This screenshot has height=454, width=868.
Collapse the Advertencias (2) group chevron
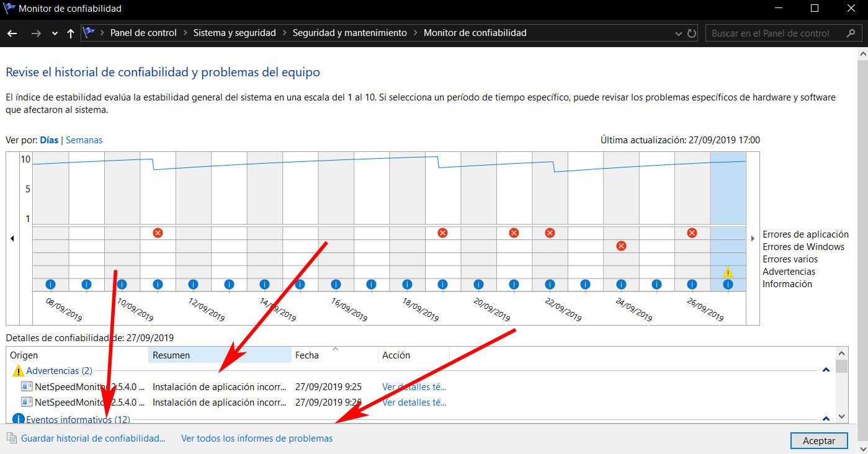pos(826,370)
